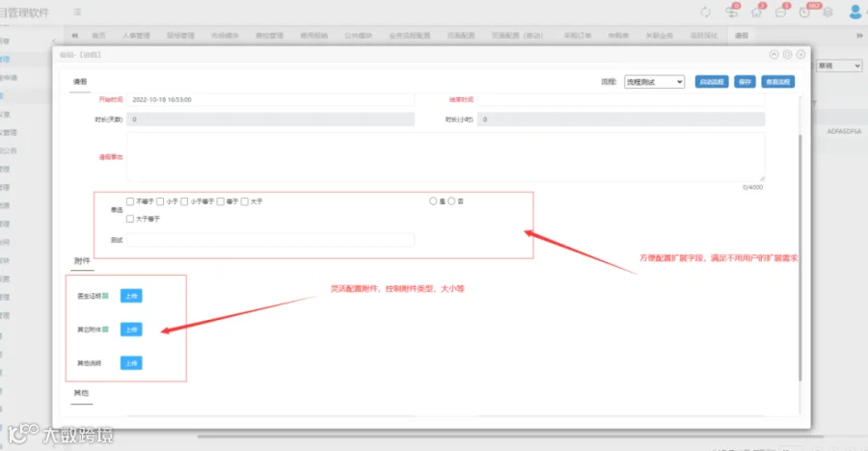Switch to the 现场管理 tab

[180, 36]
